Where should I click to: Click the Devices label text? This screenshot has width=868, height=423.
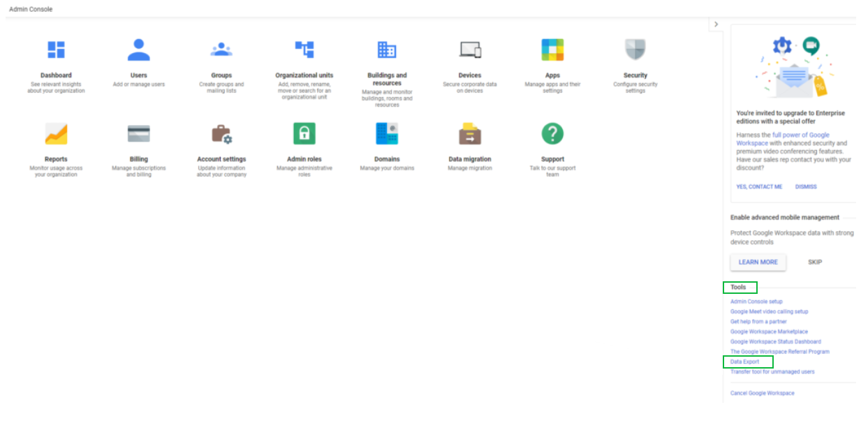pyautogui.click(x=470, y=75)
